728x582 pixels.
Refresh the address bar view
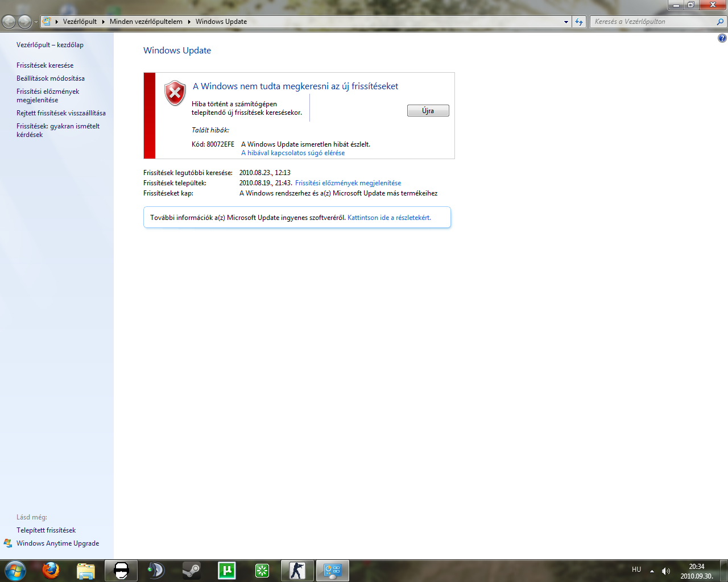579,22
